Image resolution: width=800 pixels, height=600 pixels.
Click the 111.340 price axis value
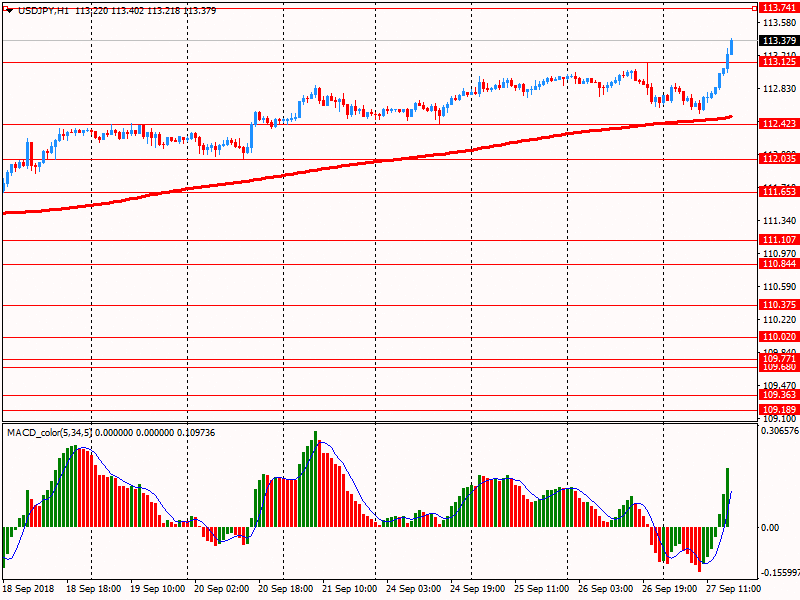coord(779,221)
